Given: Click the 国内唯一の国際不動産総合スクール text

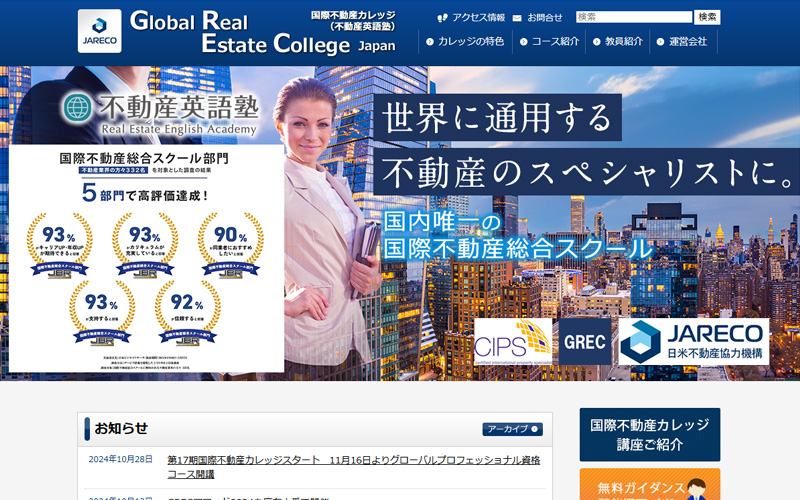Looking at the screenshot, I should 518,236.
